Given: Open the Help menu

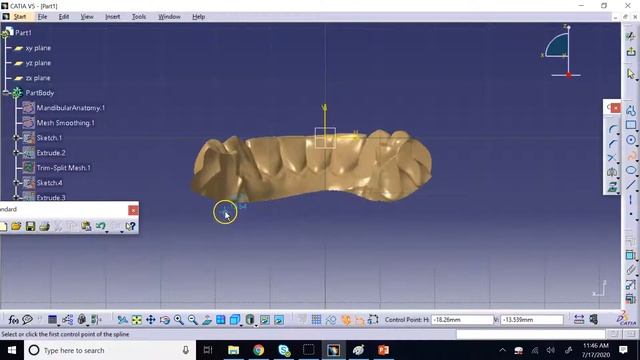Looking at the screenshot, I should coord(198,17).
